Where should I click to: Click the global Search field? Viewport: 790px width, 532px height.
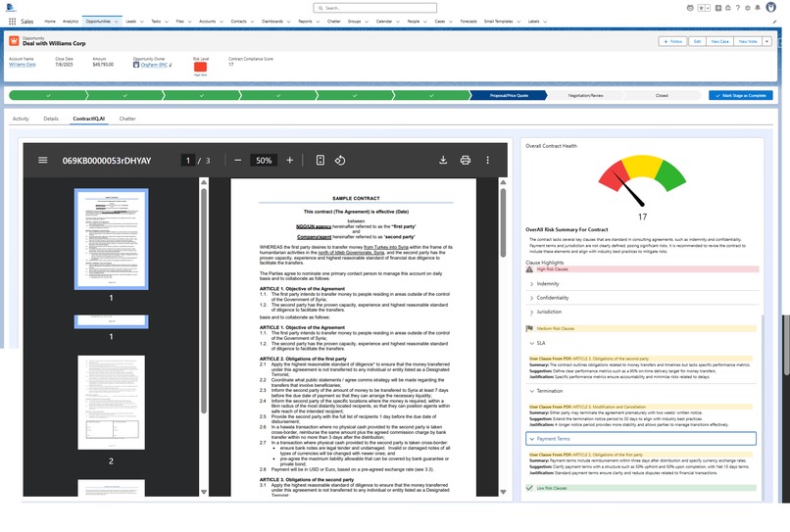(374, 8)
